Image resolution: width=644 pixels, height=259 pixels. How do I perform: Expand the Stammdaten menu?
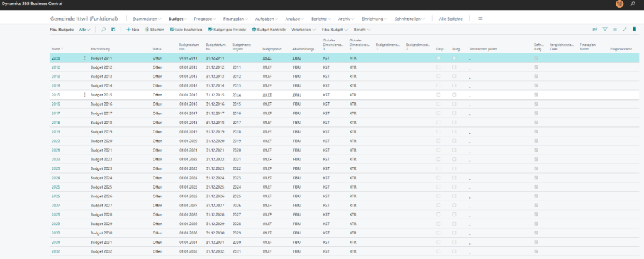point(147,19)
